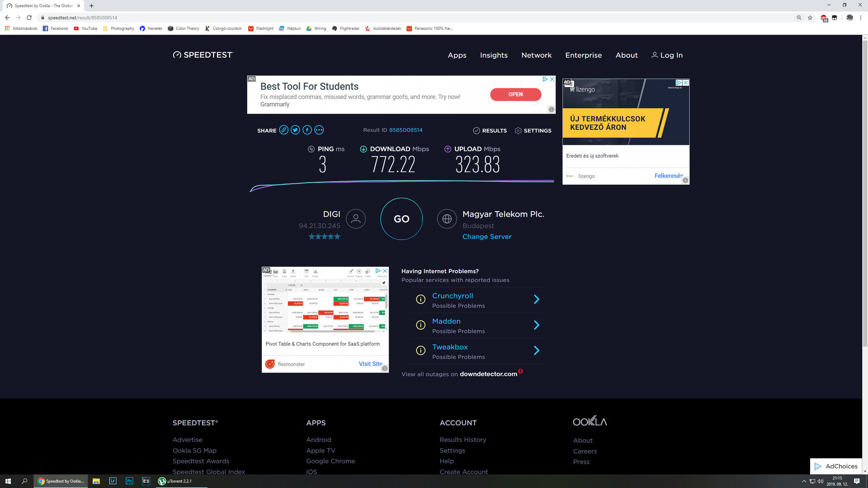Click Change Server link

point(487,237)
